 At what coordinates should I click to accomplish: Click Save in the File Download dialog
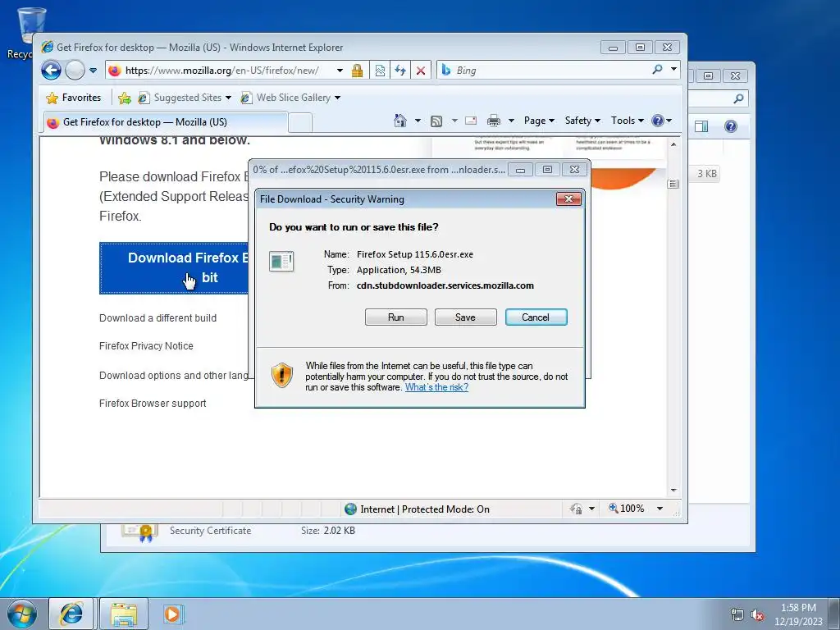[x=466, y=317]
